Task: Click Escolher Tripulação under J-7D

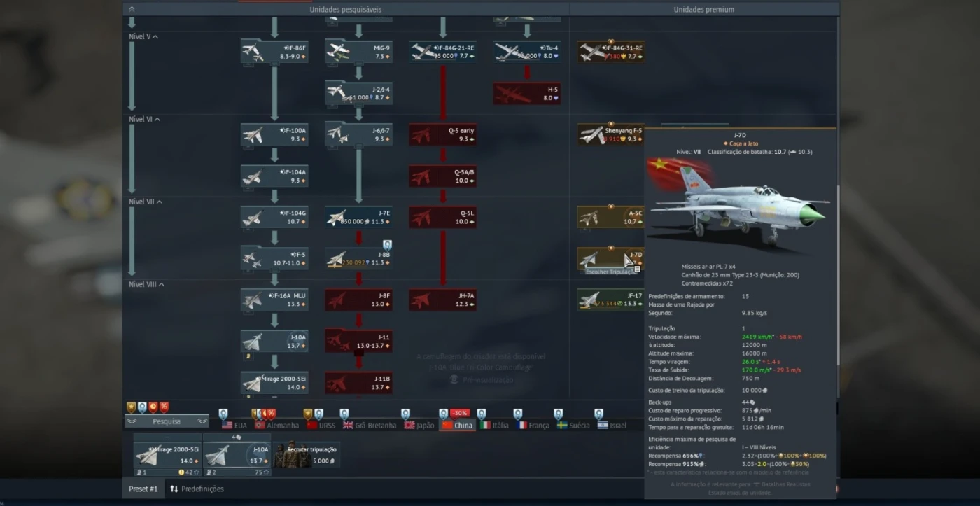Action: [x=610, y=272]
